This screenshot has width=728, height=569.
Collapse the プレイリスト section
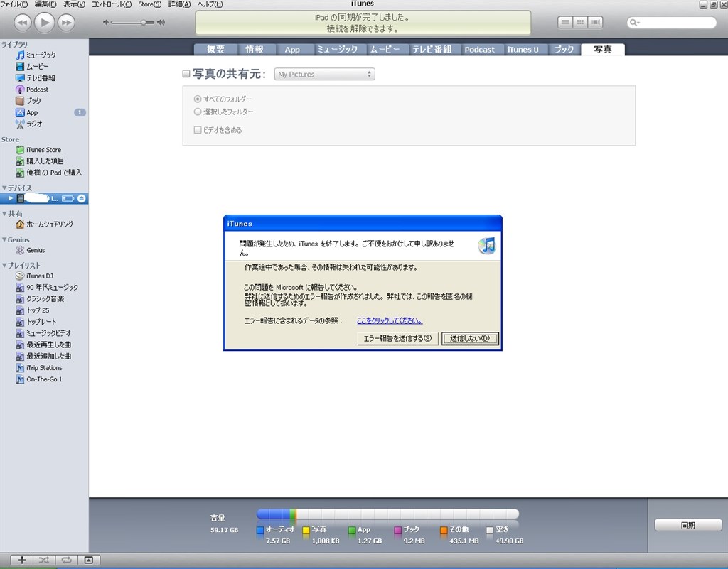(4, 265)
